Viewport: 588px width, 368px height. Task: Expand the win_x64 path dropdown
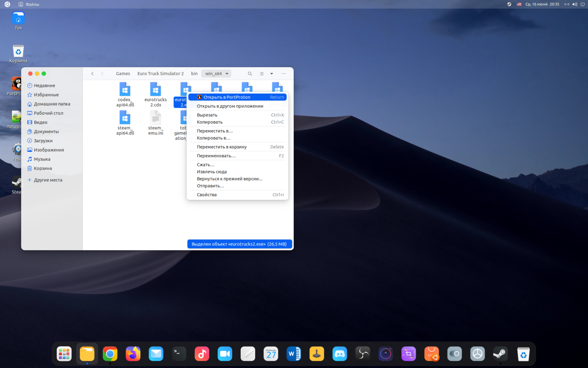tap(227, 74)
